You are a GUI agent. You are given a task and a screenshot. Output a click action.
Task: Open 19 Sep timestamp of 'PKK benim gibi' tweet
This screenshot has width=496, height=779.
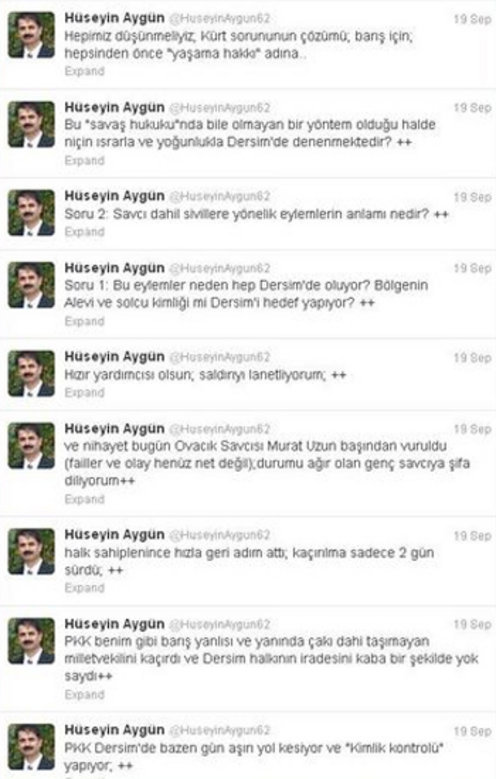click(472, 624)
